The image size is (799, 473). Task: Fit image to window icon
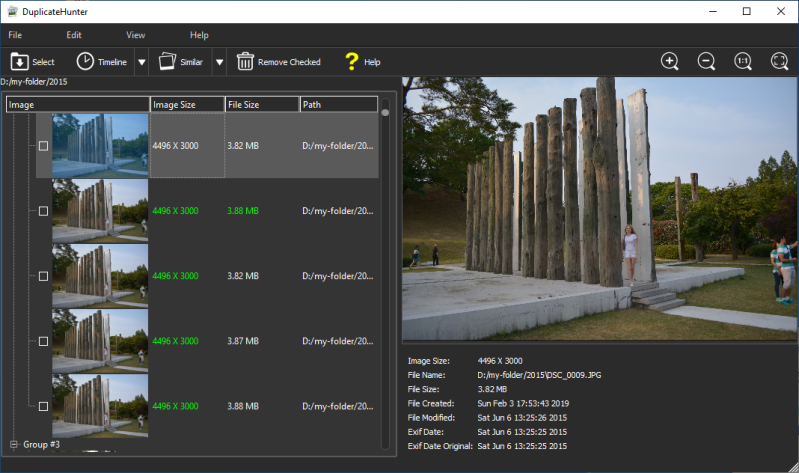click(x=780, y=61)
